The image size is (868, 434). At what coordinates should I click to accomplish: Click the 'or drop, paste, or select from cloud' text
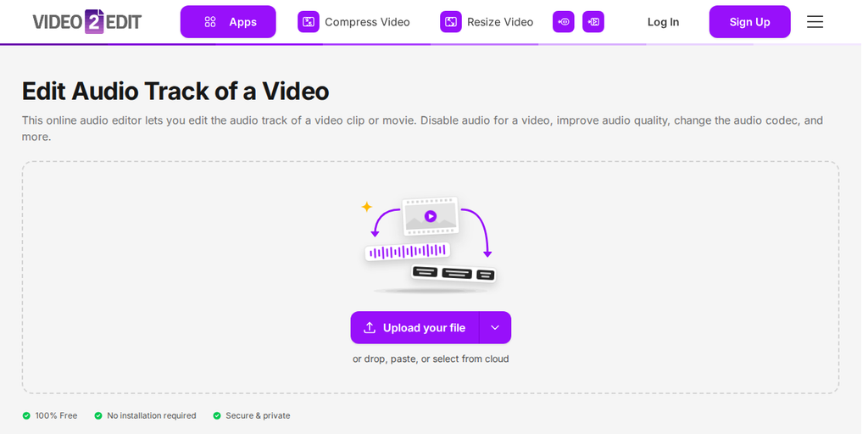pos(431,359)
